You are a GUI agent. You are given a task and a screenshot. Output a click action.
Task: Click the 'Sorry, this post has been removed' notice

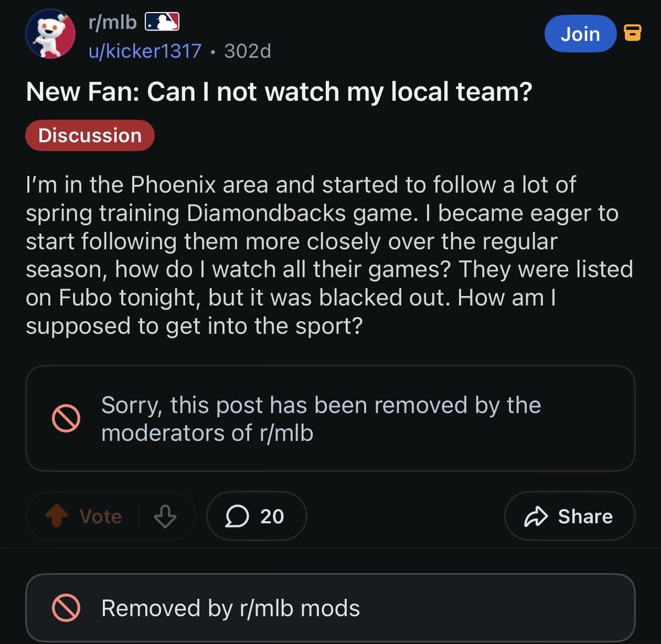[x=321, y=419]
